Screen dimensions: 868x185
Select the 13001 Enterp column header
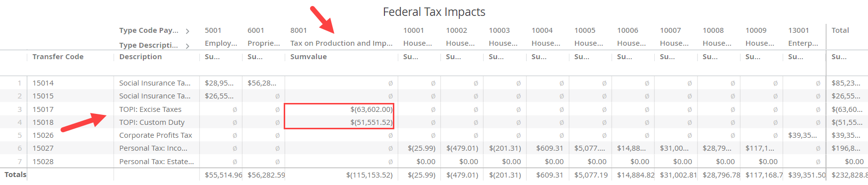tap(803, 37)
